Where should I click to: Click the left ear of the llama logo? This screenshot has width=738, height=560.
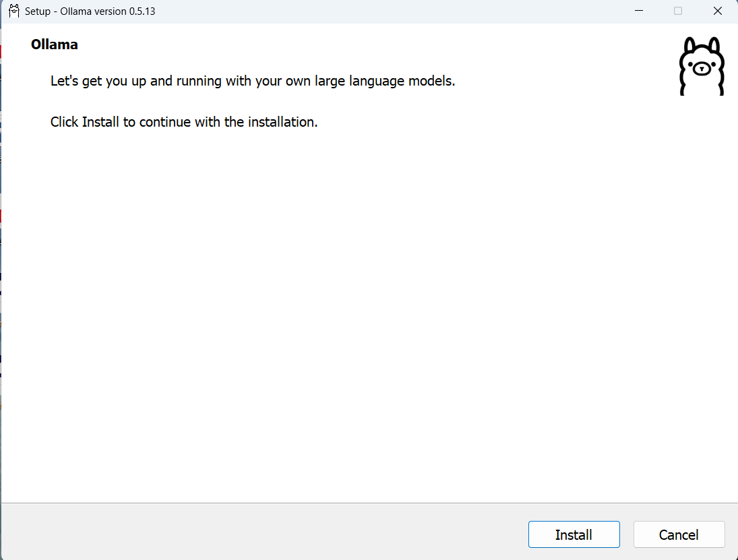tap(688, 45)
